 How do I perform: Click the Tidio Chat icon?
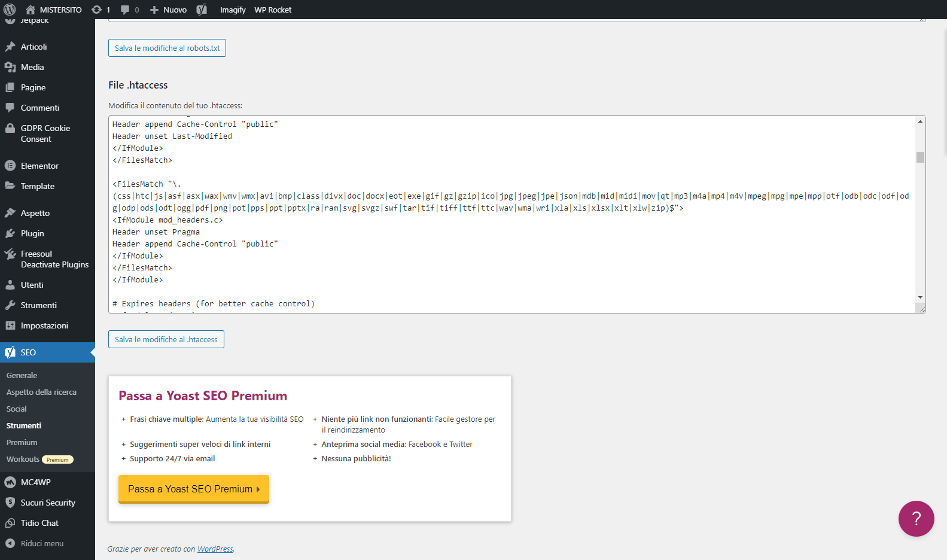click(x=10, y=523)
